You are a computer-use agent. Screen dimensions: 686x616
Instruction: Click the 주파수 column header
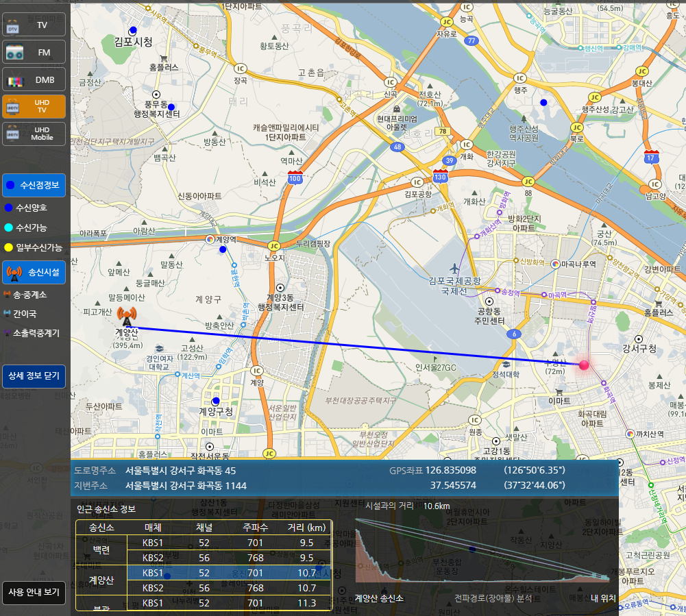[x=255, y=528]
